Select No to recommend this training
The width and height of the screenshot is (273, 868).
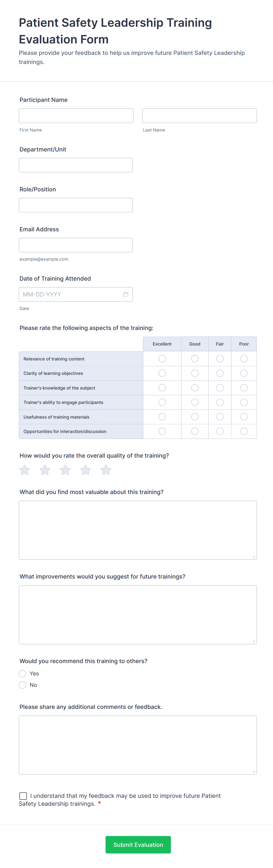(x=22, y=685)
